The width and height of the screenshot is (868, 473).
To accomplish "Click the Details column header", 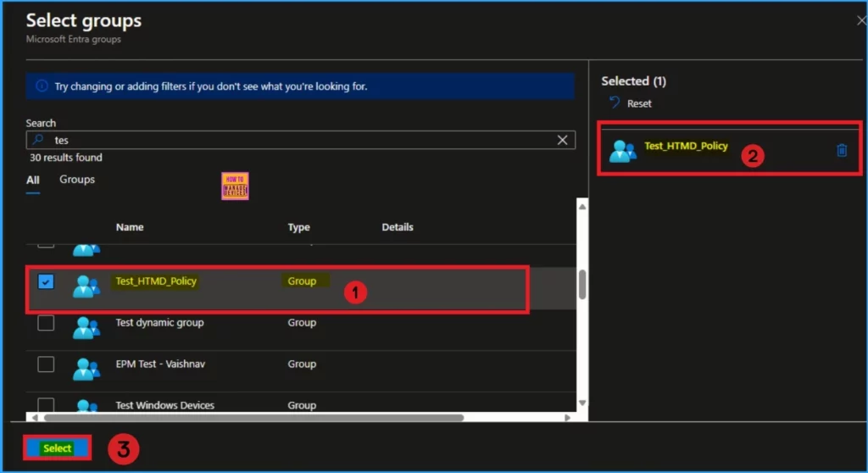I will (398, 227).
